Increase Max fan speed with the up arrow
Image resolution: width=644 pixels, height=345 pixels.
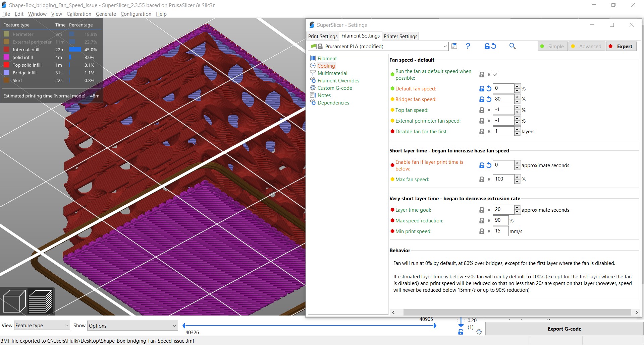[517, 177]
